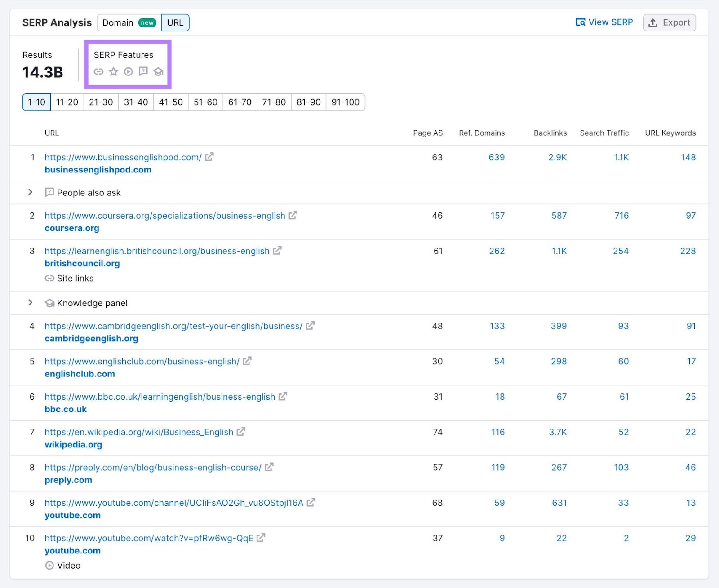Select the Sitelinks SERP feature icon
The height and width of the screenshot is (588, 719).
(x=99, y=71)
